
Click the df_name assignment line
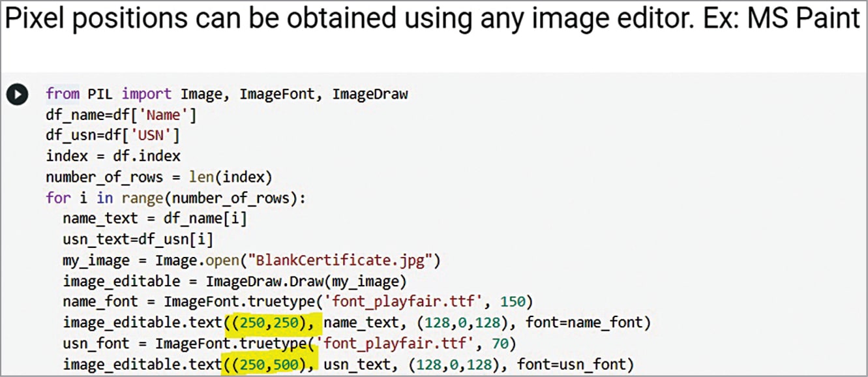(121, 115)
